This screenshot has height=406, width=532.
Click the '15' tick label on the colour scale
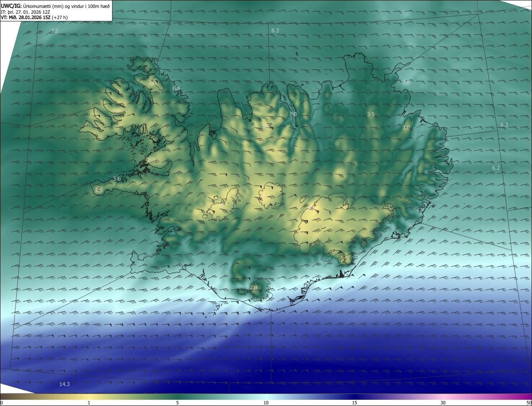point(355,403)
